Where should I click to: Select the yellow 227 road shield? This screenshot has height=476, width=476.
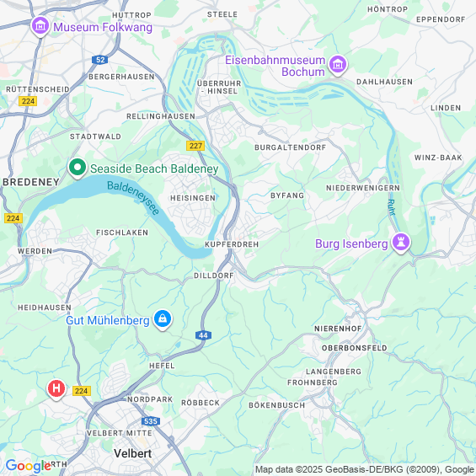(195, 146)
